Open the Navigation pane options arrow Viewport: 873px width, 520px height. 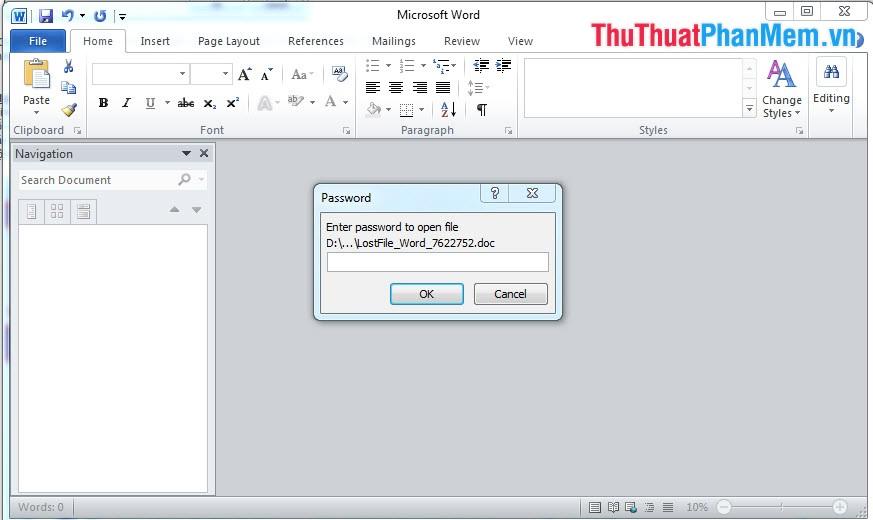pyautogui.click(x=186, y=153)
